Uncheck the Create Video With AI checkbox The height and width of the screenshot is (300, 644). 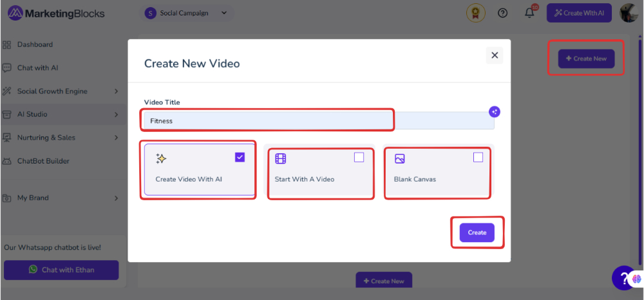[240, 157]
